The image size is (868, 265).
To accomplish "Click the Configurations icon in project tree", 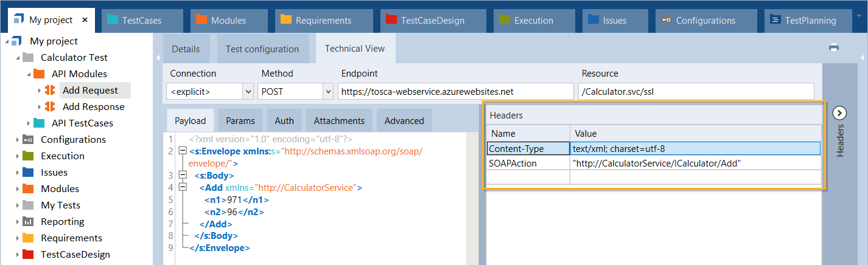I will pos(28,140).
